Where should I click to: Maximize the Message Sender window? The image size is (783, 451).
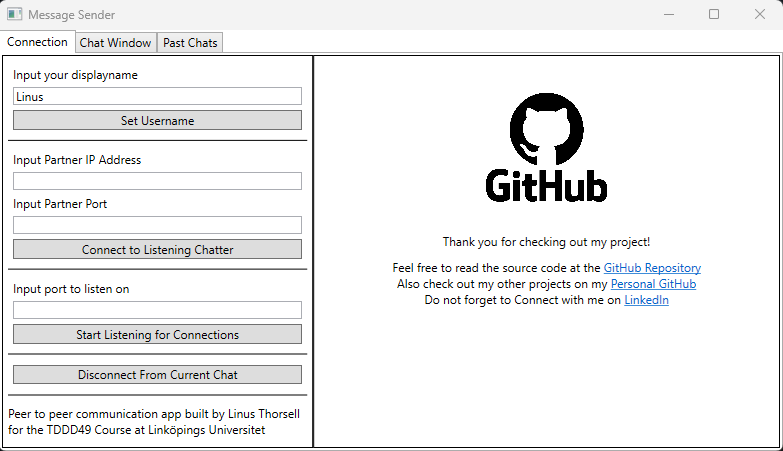714,14
